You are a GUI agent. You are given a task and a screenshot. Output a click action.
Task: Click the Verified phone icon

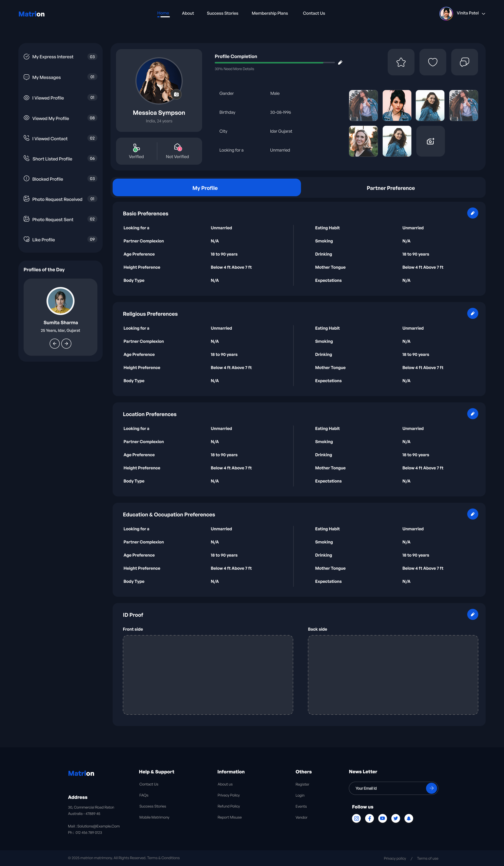(136, 148)
